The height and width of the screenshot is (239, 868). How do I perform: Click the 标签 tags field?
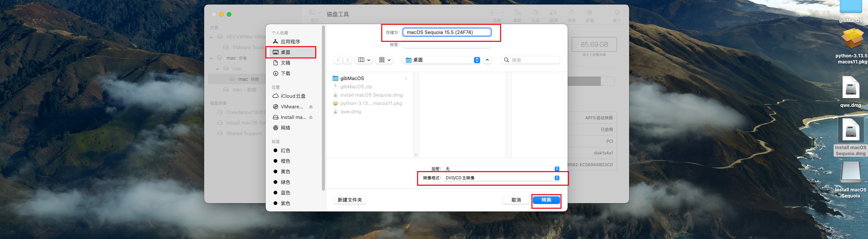[447, 45]
